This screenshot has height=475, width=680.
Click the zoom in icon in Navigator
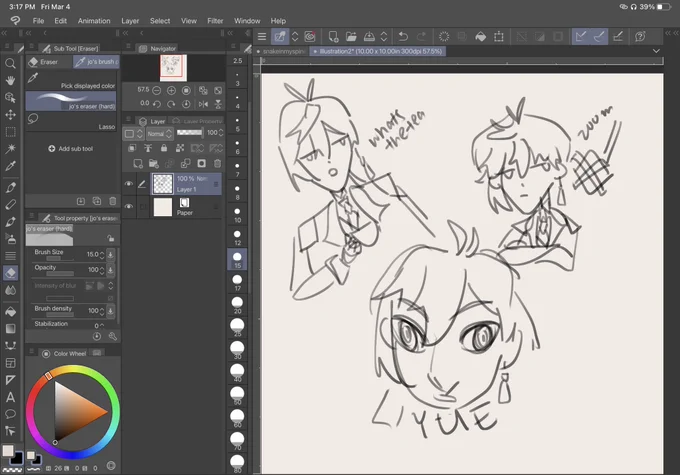pyautogui.click(x=171, y=90)
